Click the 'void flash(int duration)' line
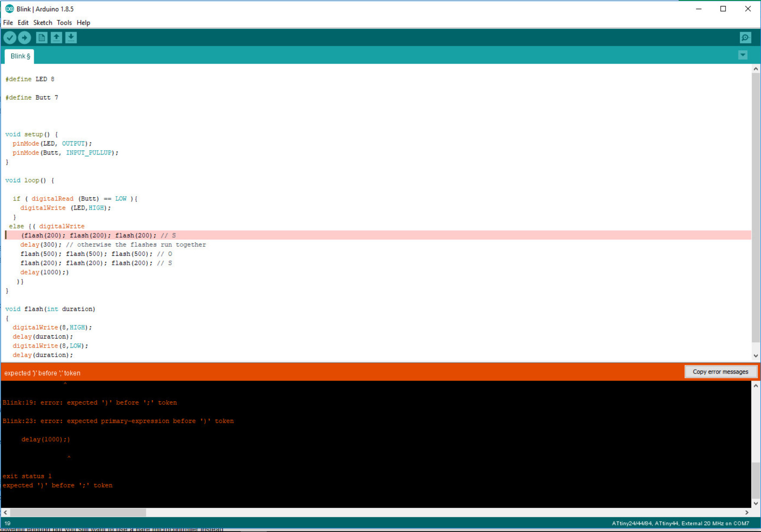Screen dimensions: 761x532 tap(50, 309)
